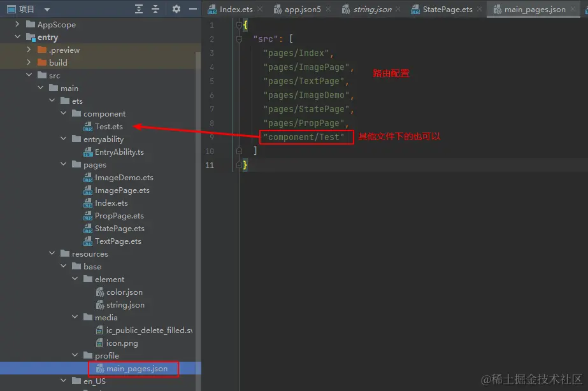The width and height of the screenshot is (588, 391).
Task: Select the entry module folder icon
Action: [31, 37]
